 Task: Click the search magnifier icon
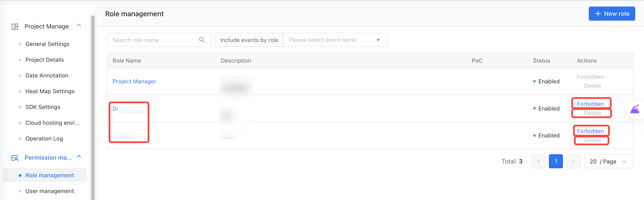(202, 40)
